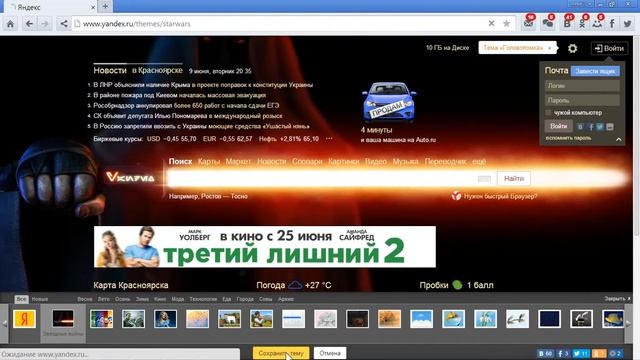This screenshot has width=640, height=360.
Task: Click the blue 'Завести ящик' button
Action: [595, 71]
